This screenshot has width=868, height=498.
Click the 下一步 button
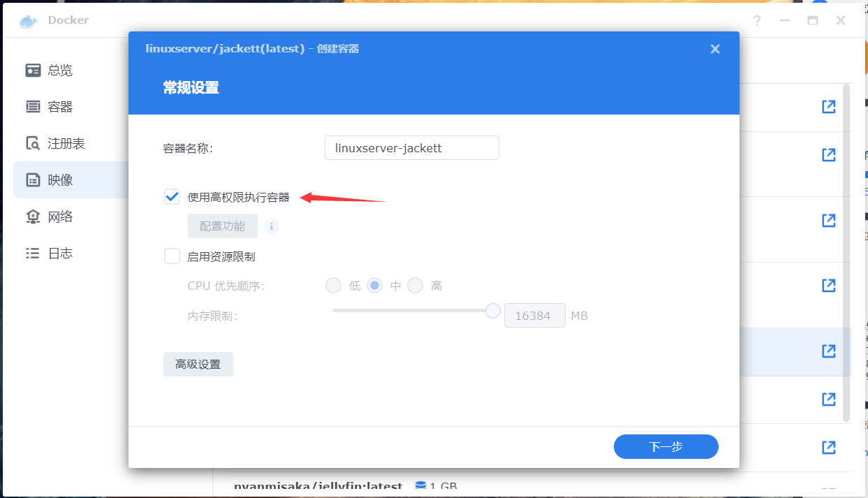[665, 446]
